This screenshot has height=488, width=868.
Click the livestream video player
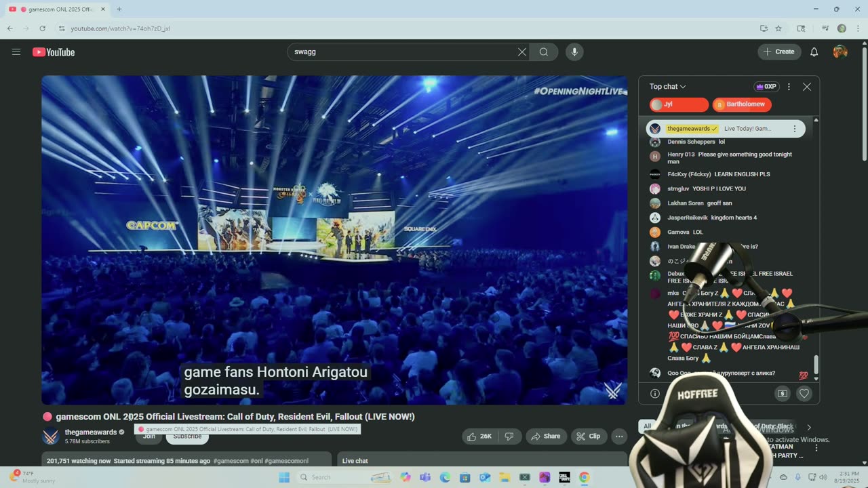coord(334,240)
